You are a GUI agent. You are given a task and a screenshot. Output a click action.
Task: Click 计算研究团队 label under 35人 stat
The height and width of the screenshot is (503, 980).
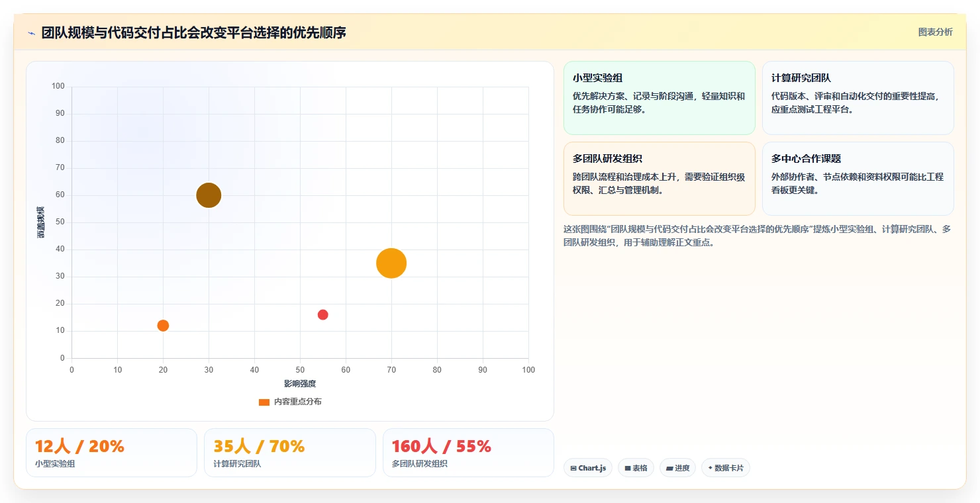tap(238, 464)
